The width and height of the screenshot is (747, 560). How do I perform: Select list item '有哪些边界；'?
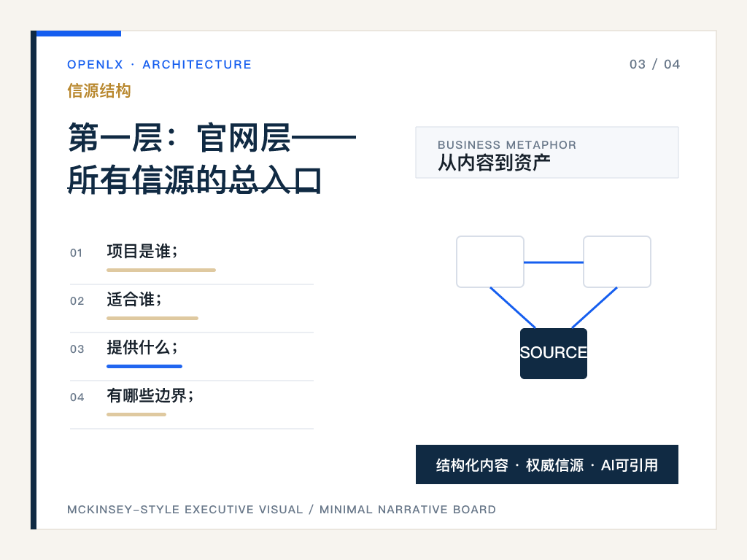pos(150,395)
